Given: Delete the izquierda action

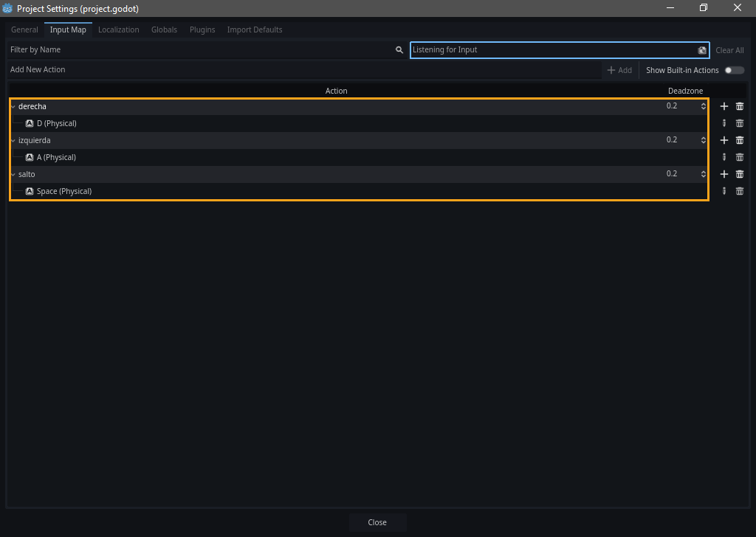Looking at the screenshot, I should click(739, 140).
